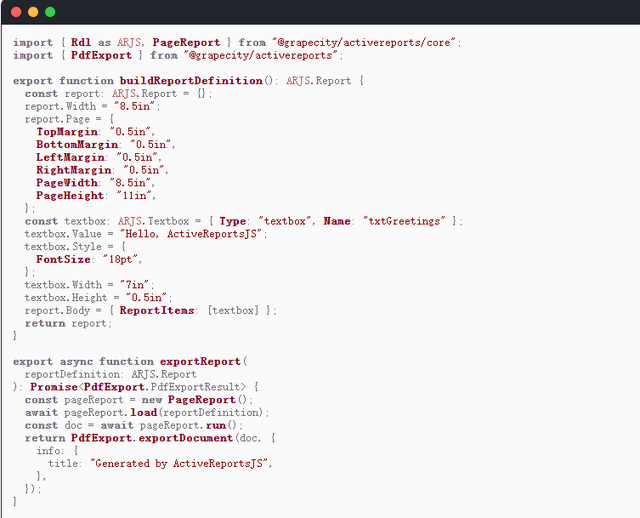Click the PageHeight "11in" value
The height and width of the screenshot is (518, 640).
pos(137,195)
